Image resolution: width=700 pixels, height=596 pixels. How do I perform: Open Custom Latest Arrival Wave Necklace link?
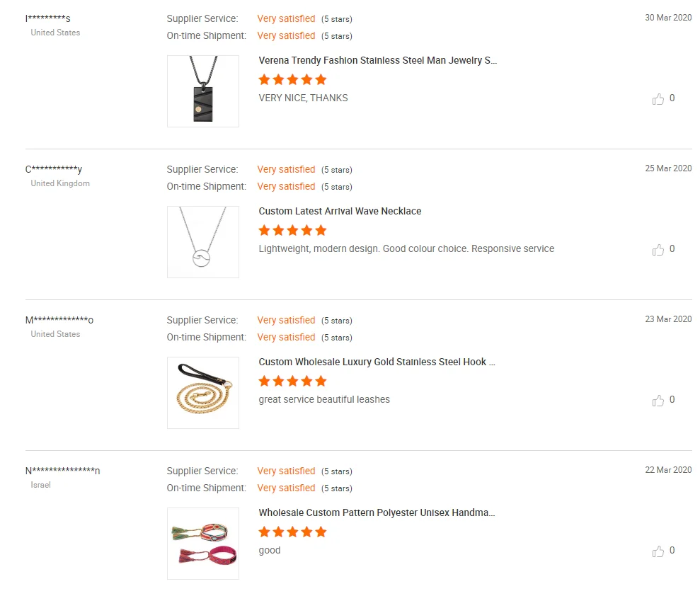point(340,212)
